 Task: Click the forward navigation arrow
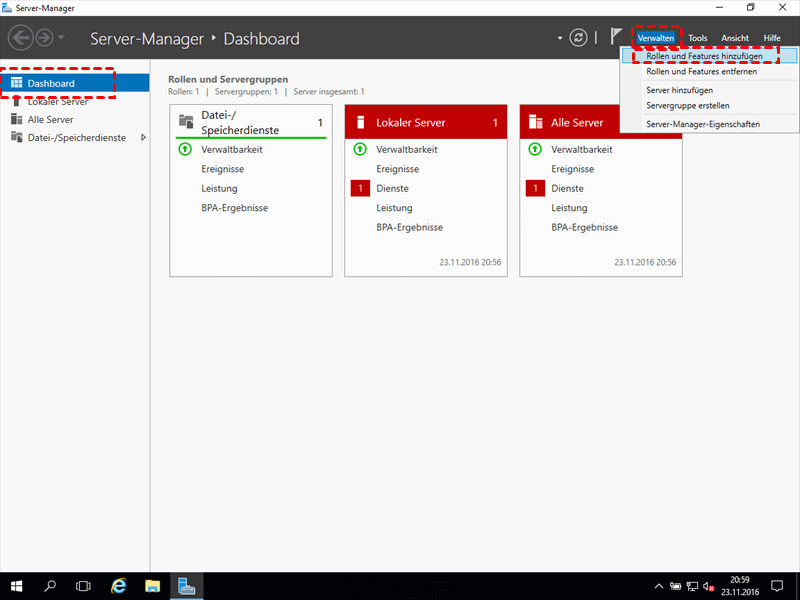[45, 38]
